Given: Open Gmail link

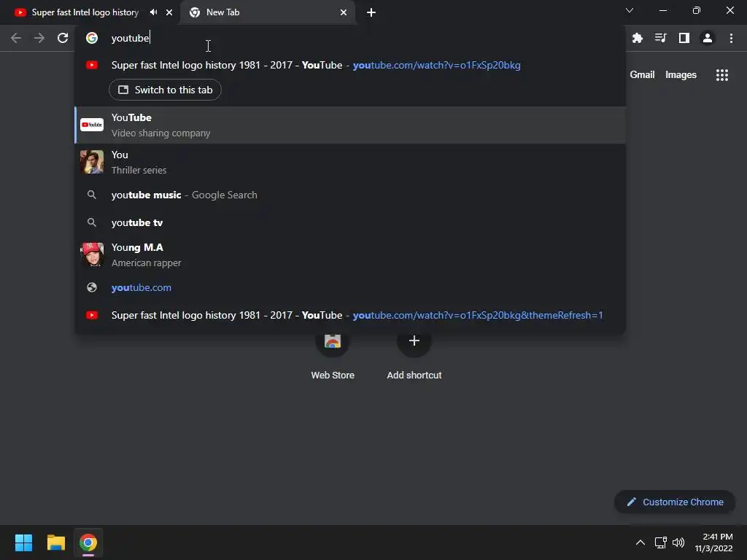Looking at the screenshot, I should coord(642,75).
